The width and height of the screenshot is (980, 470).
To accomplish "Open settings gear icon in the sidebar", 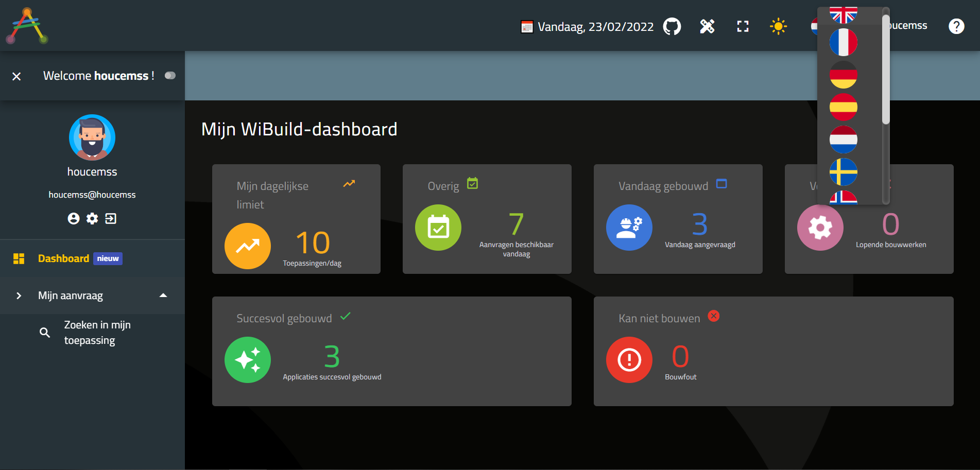I will pyautogui.click(x=92, y=219).
